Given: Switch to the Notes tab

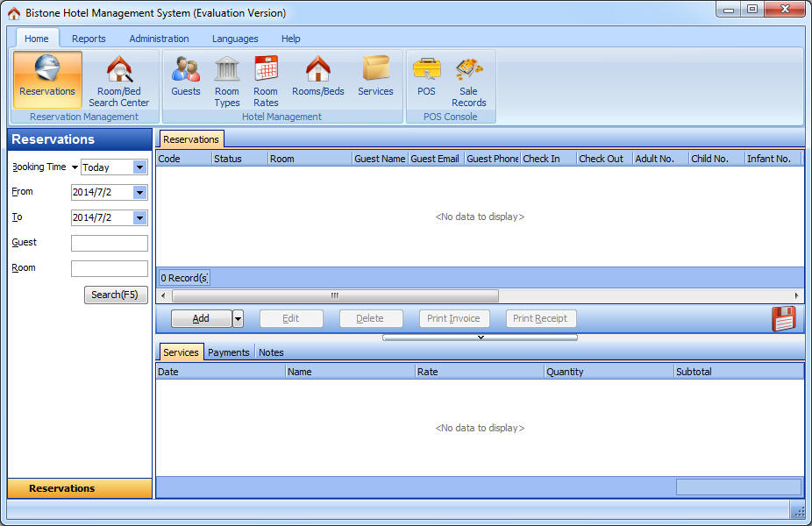Looking at the screenshot, I should pyautogui.click(x=271, y=352).
